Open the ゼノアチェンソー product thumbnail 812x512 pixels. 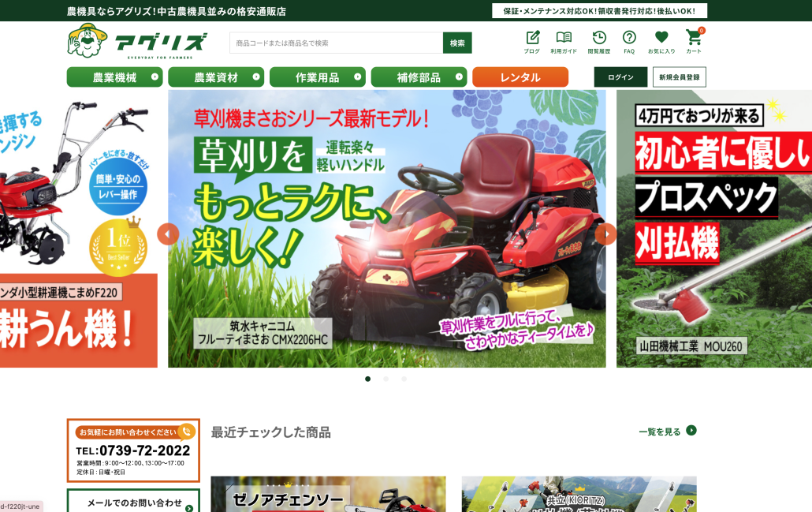pos(328,495)
